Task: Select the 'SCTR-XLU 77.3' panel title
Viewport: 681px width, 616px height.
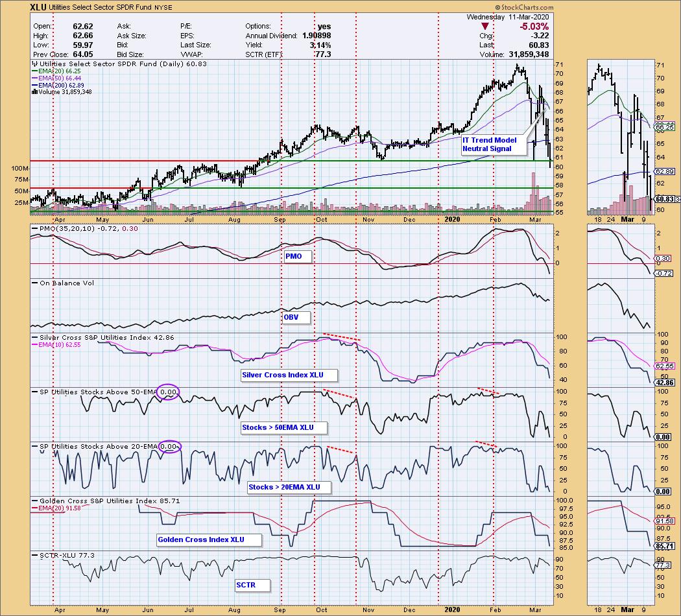Action: [64, 555]
